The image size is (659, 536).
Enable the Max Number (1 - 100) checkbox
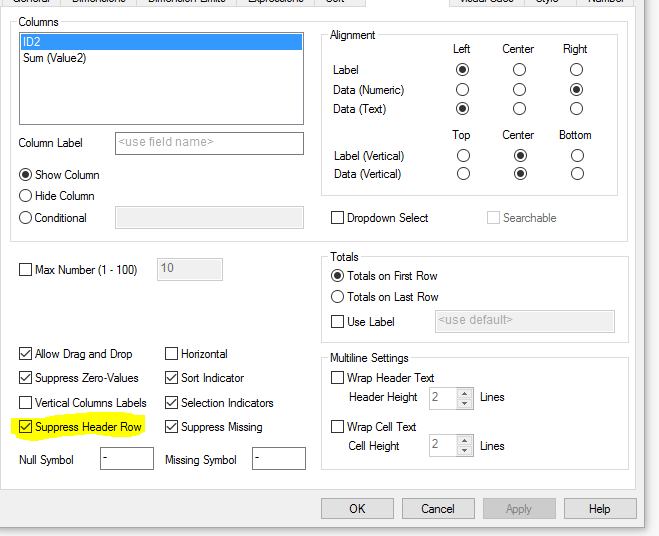(x=26, y=270)
